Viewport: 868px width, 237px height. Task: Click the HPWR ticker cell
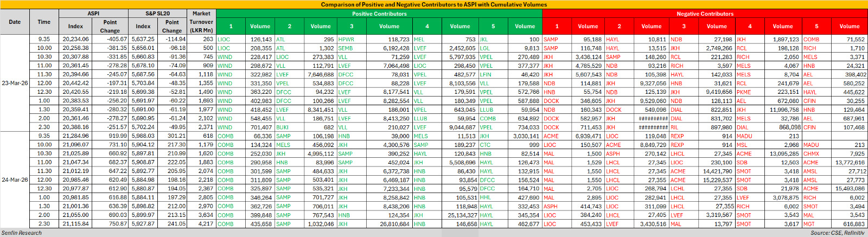tap(346, 39)
